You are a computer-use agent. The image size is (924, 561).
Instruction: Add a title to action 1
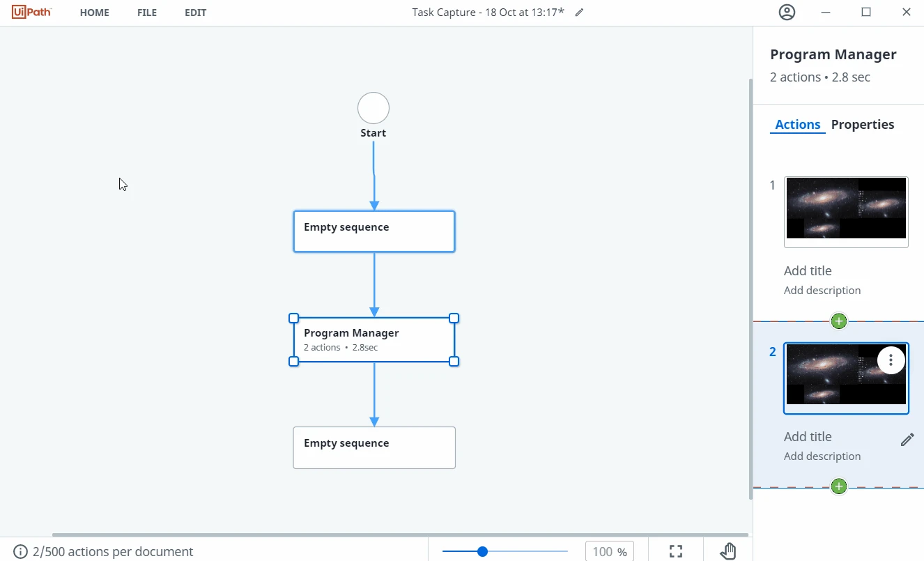808,271
